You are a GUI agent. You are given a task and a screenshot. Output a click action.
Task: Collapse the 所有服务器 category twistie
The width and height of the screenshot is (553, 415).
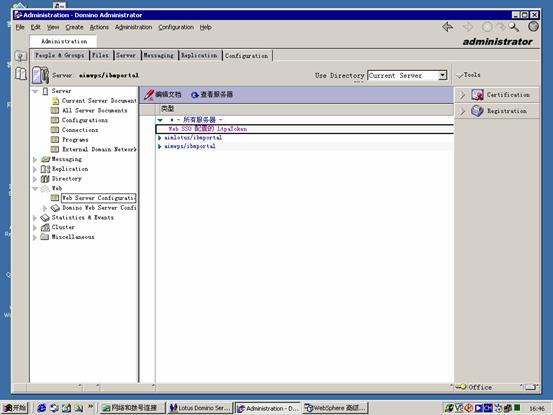[160, 120]
